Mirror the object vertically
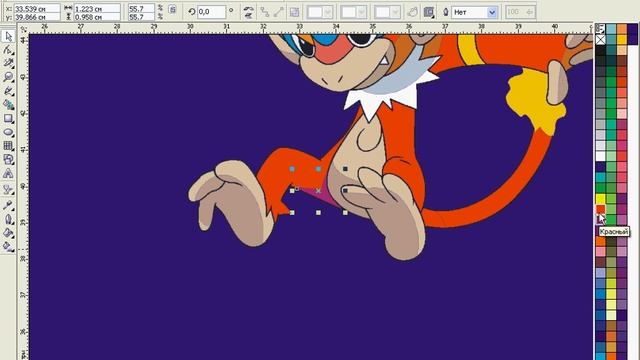The image size is (640, 360). tap(248, 16)
